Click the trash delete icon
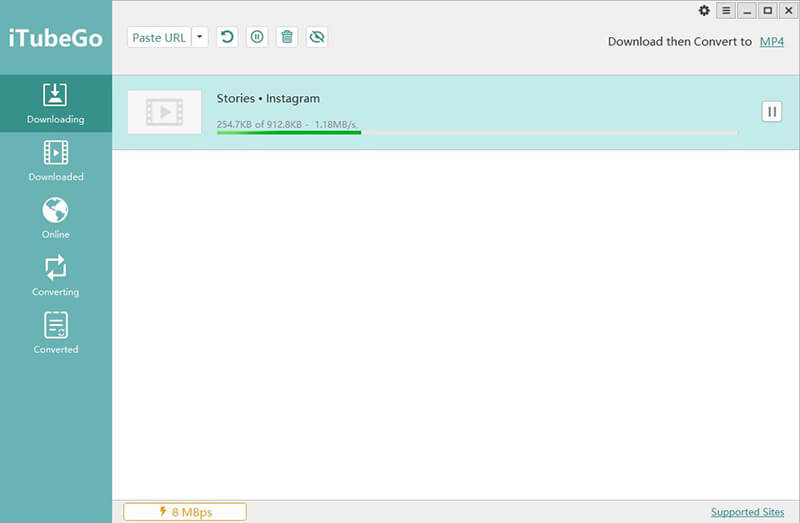The image size is (800, 523). (287, 37)
